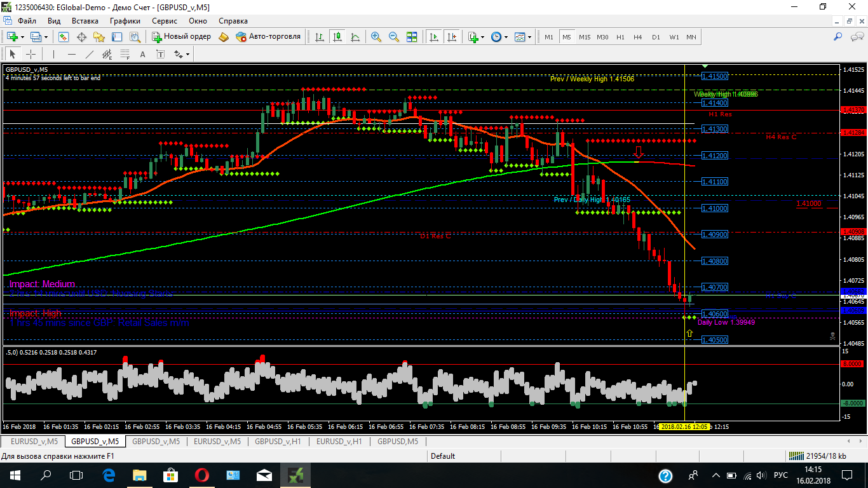Click the Новый ордер button
The width and height of the screenshot is (868, 488).
(181, 37)
